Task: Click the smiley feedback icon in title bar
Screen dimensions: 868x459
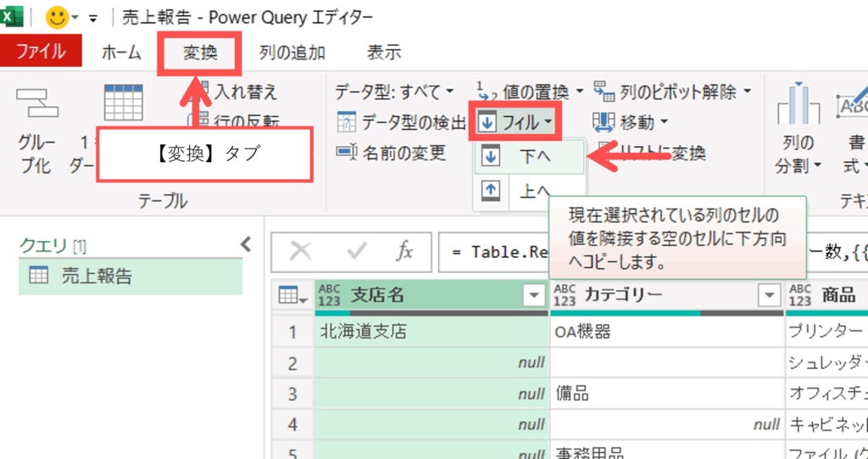Action: pyautogui.click(x=58, y=17)
